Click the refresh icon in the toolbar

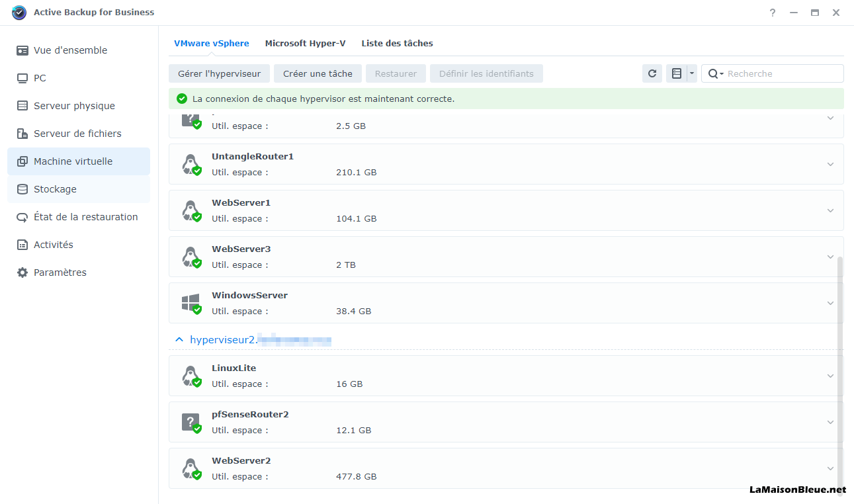click(x=652, y=73)
